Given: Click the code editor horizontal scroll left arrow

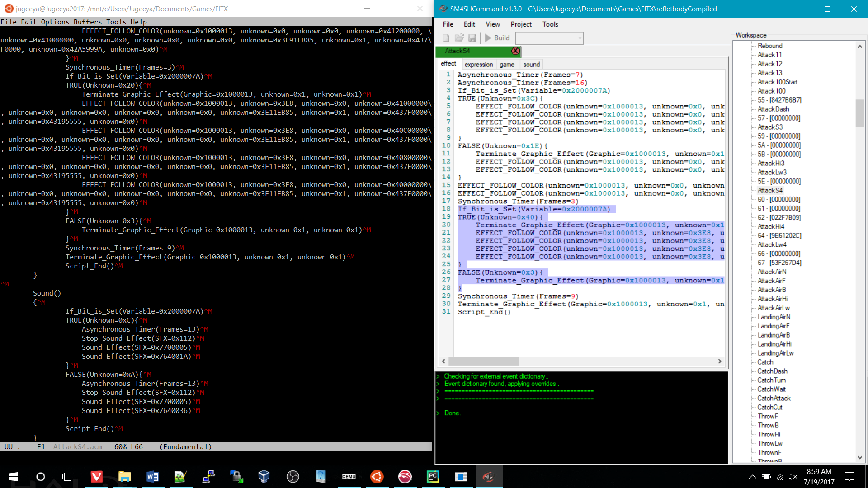Looking at the screenshot, I should [443, 361].
